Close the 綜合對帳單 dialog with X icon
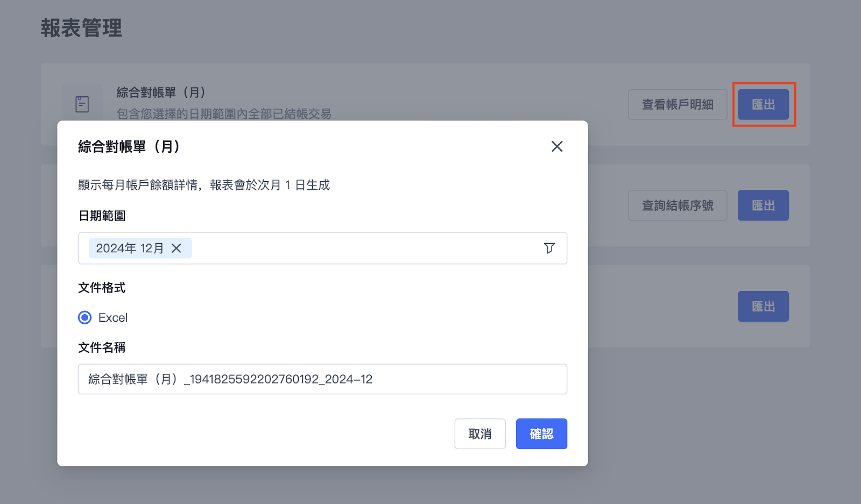Image resolution: width=861 pixels, height=504 pixels. coord(557,146)
